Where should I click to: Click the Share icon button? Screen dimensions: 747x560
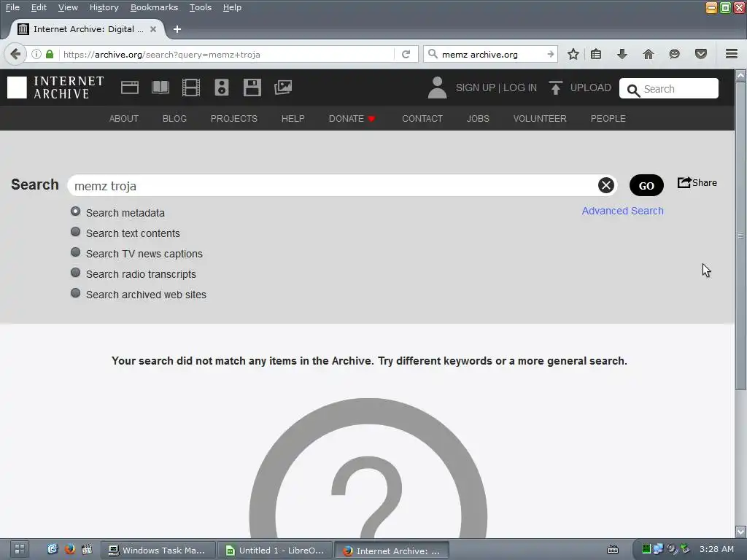pyautogui.click(x=697, y=183)
